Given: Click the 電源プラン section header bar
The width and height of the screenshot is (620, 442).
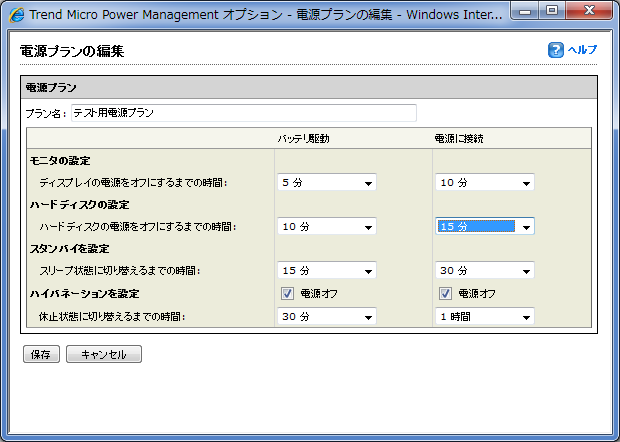Looking at the screenshot, I should point(309,88).
